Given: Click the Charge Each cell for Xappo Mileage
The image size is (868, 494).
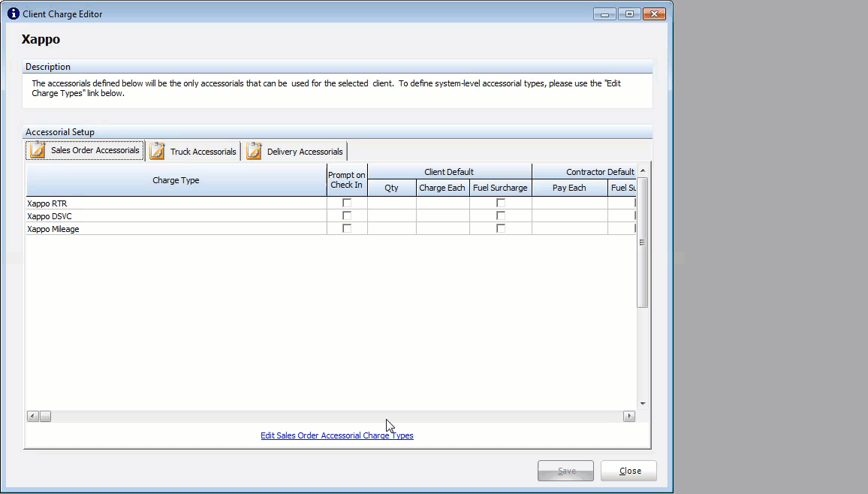Looking at the screenshot, I should coord(442,228).
